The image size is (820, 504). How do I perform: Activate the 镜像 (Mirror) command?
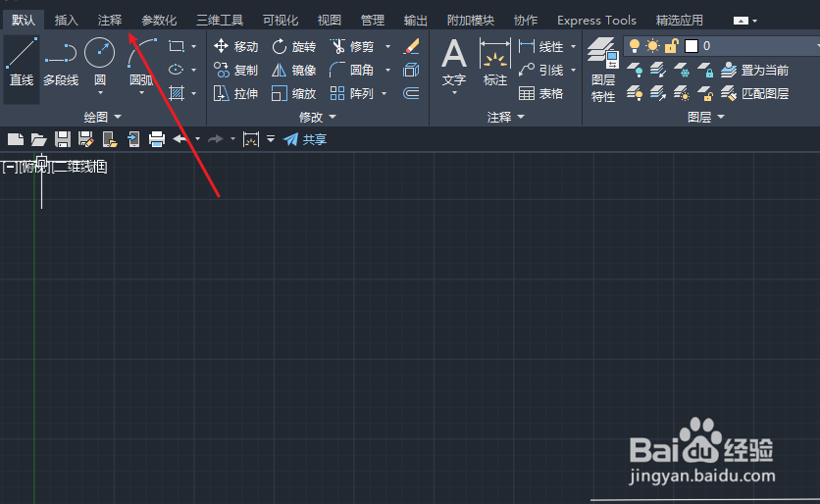[x=294, y=70]
